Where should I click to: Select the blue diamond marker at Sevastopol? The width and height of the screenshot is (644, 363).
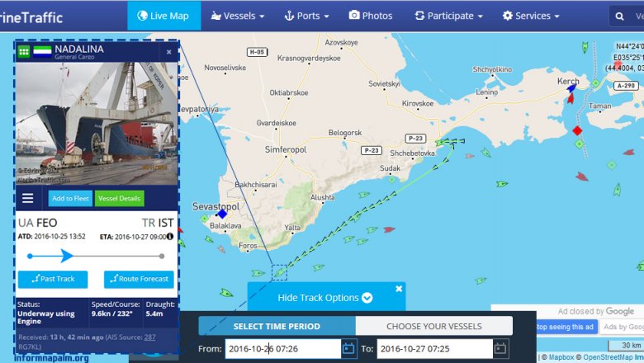coord(222,214)
